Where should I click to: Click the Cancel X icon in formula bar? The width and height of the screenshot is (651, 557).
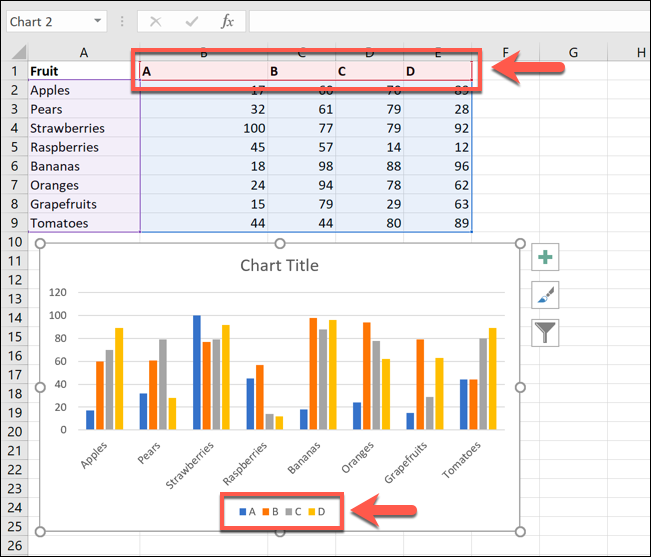coord(155,21)
